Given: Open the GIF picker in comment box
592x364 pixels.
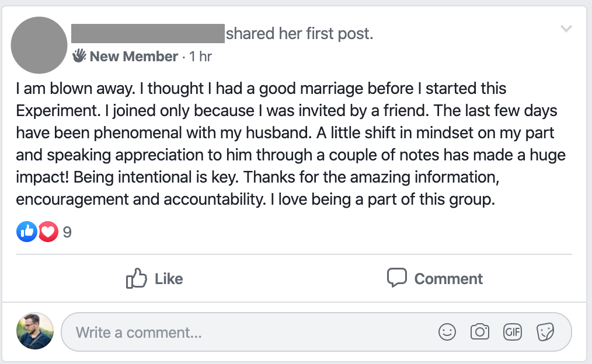Looking at the screenshot, I should coord(512,332).
